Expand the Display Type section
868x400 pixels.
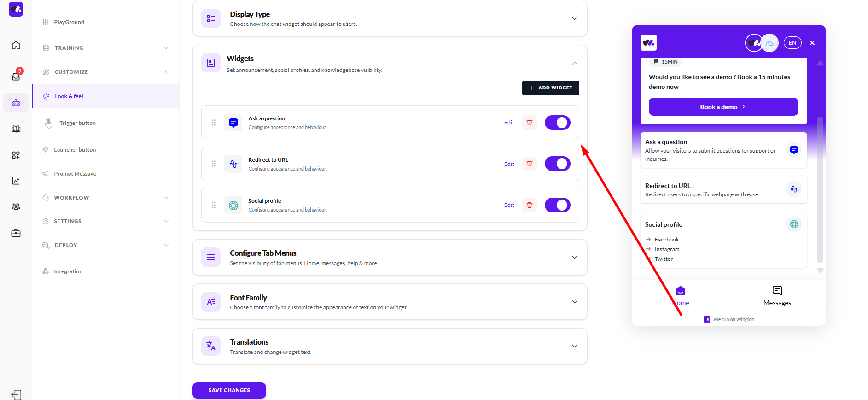(x=574, y=18)
